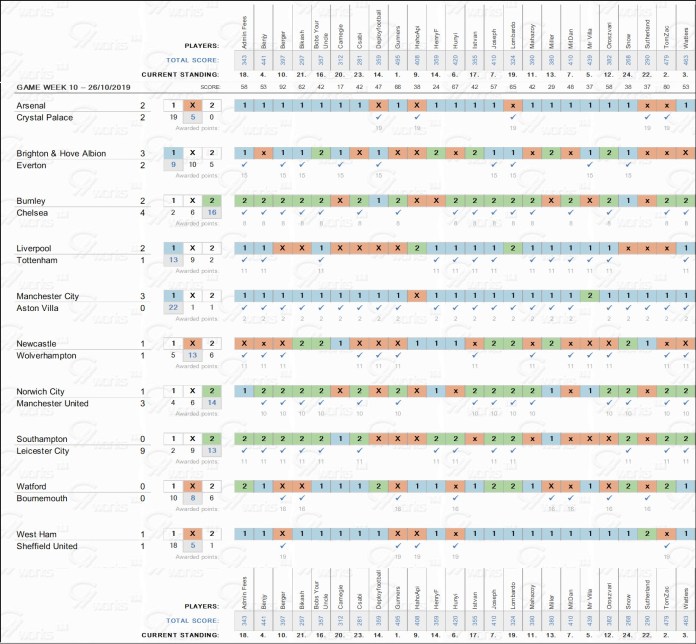Click Admin Fees' checkmark in the Burnley–Chelsea row

click(x=244, y=213)
